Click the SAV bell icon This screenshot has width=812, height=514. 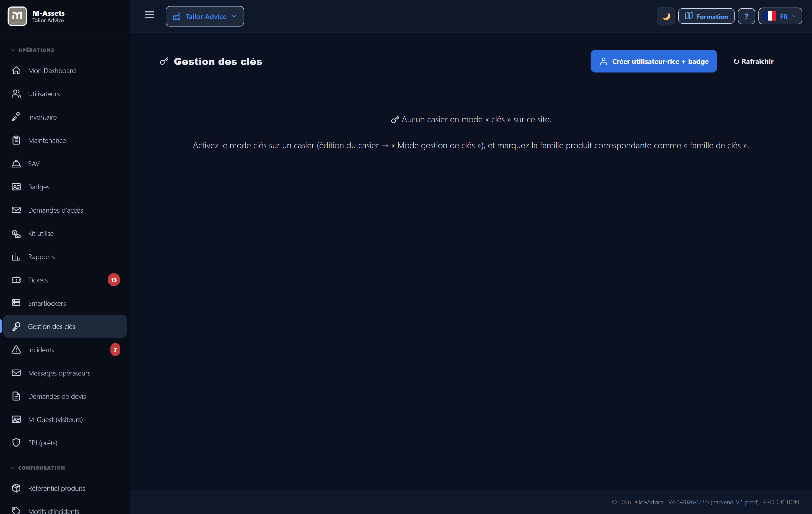pos(16,163)
